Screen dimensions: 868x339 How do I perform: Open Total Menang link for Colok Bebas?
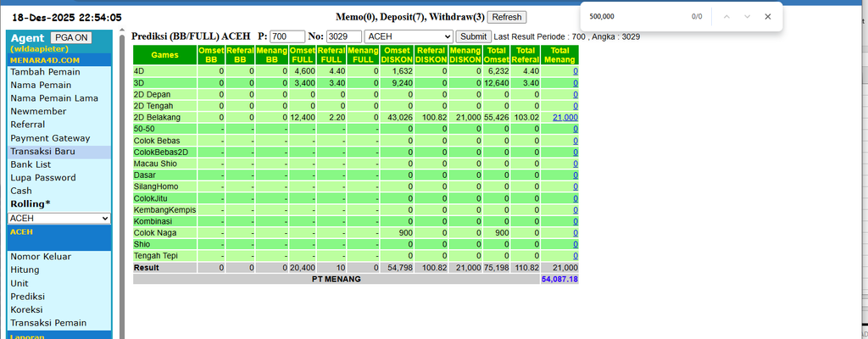pos(576,141)
